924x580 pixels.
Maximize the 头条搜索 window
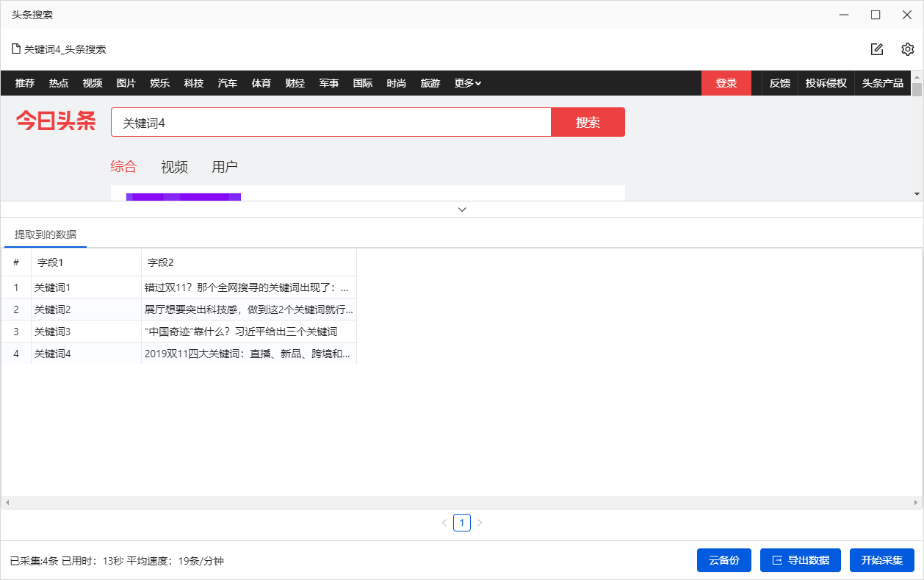(876, 15)
